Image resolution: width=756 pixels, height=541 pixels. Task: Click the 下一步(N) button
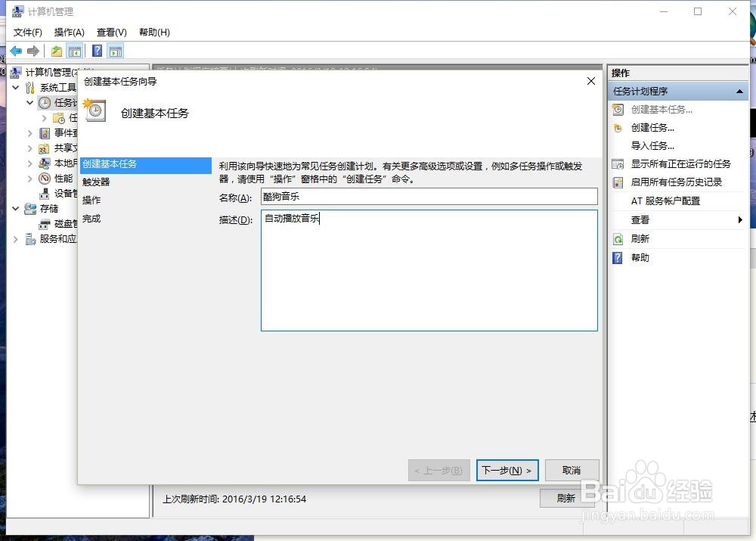coord(507,470)
